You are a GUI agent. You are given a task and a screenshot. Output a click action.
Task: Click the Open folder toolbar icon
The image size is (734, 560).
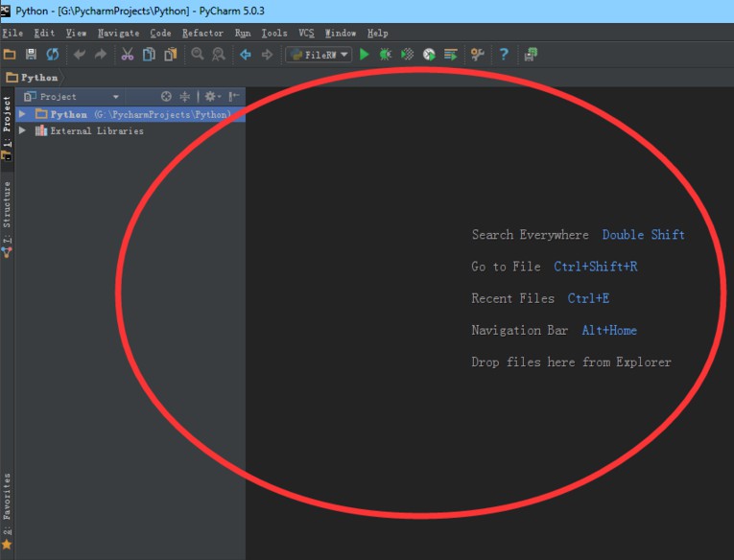pyautogui.click(x=11, y=55)
